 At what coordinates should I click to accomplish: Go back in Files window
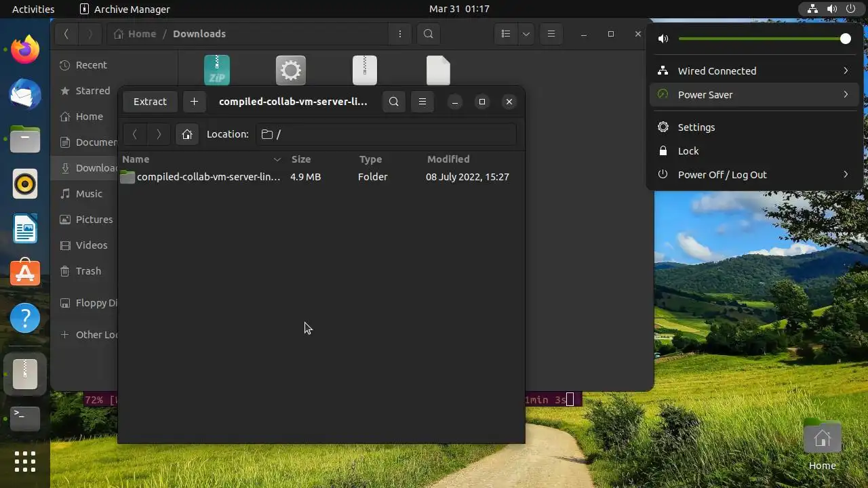[x=66, y=34]
